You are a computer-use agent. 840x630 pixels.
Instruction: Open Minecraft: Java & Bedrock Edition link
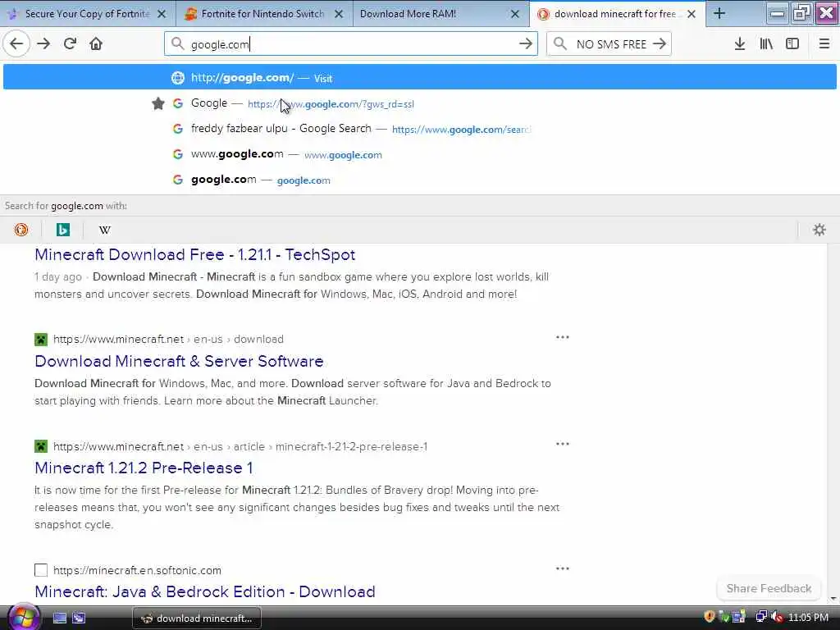coord(204,591)
